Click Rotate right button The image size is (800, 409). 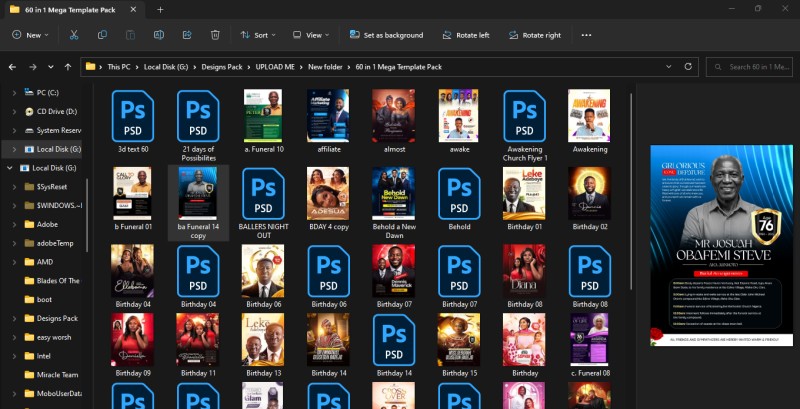[535, 35]
